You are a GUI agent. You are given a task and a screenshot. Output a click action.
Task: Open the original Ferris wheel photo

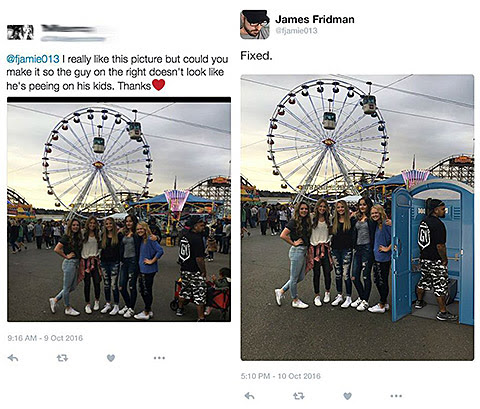pos(119,209)
